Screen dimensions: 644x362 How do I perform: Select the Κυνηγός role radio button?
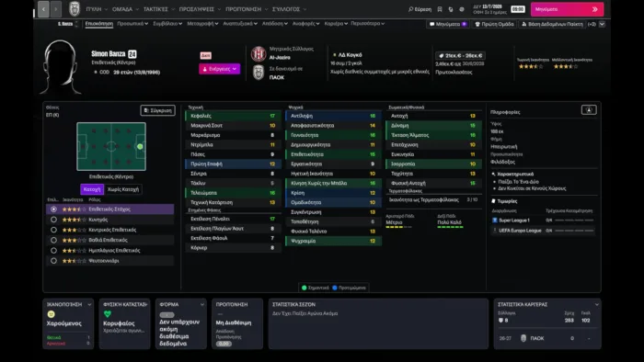53,220
